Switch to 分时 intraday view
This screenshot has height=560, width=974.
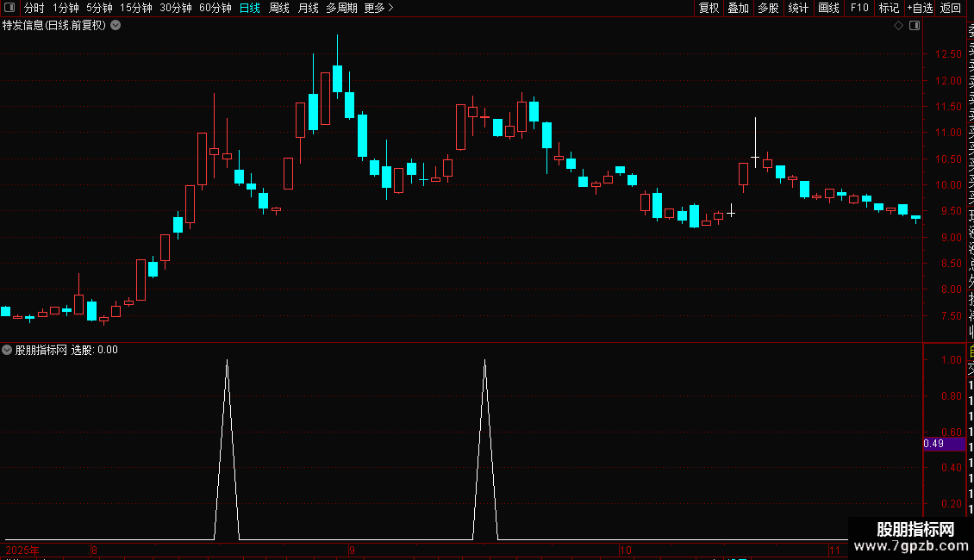[x=34, y=8]
